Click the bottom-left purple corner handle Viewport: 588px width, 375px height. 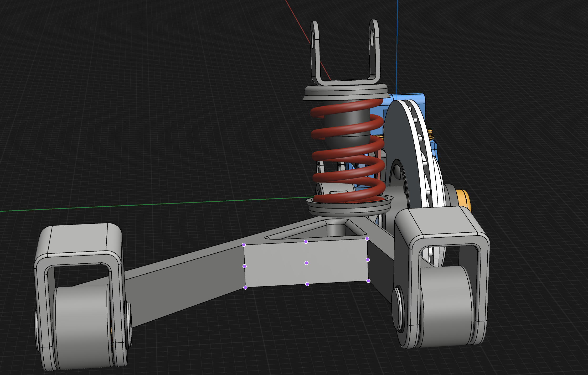tap(245, 288)
